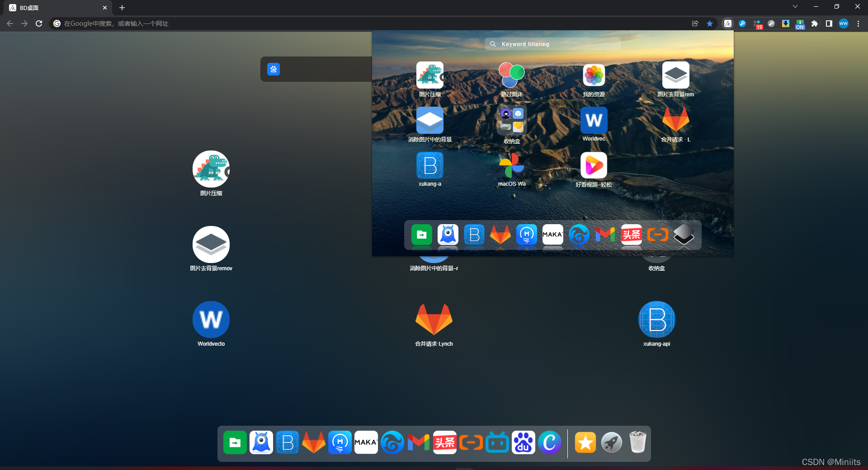
Task: Open Chrome three-dot menu
Action: point(858,23)
